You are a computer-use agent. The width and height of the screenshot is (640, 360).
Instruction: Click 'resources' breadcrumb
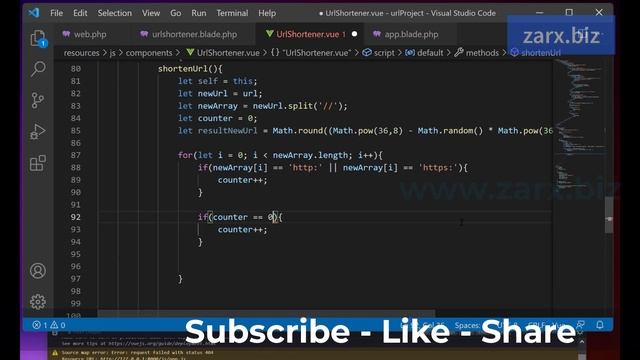(81, 53)
